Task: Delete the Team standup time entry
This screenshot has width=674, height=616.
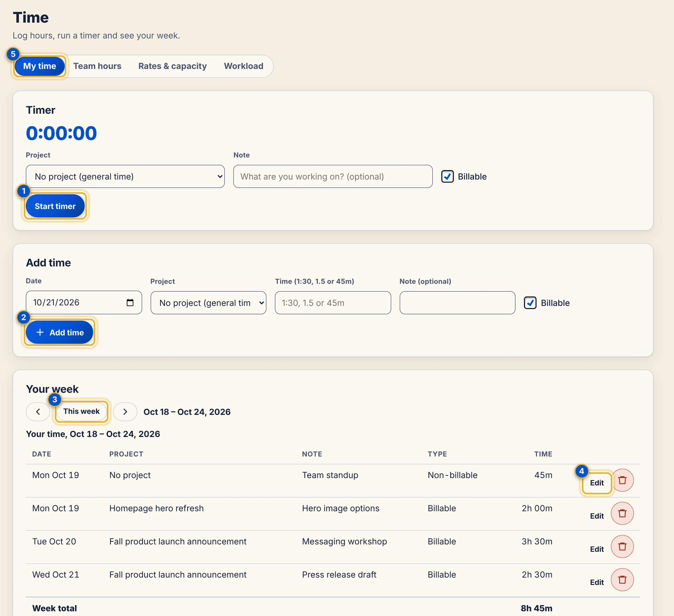Action: (622, 480)
